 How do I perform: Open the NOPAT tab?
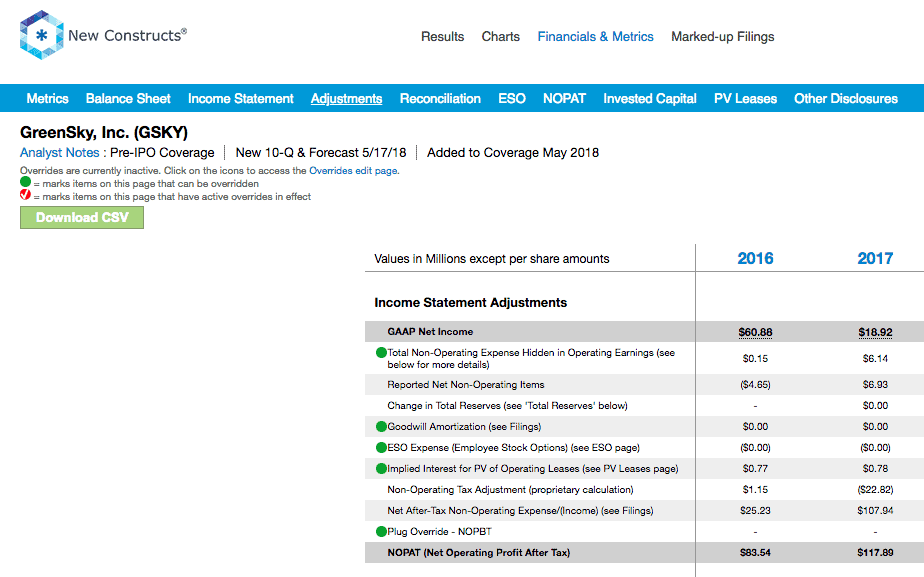pyautogui.click(x=564, y=98)
